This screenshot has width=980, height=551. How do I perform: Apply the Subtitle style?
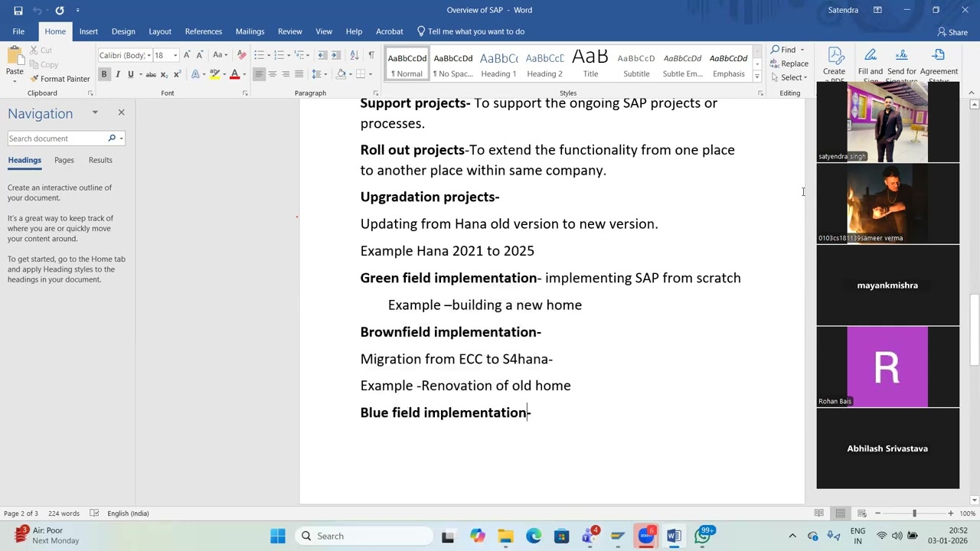coord(636,65)
